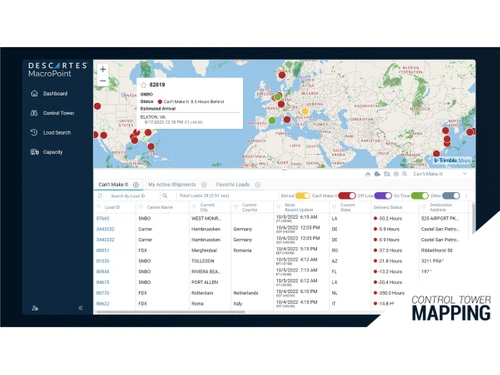
Task: Toggle the red Can't Make It switch
Action: [x=347, y=196]
